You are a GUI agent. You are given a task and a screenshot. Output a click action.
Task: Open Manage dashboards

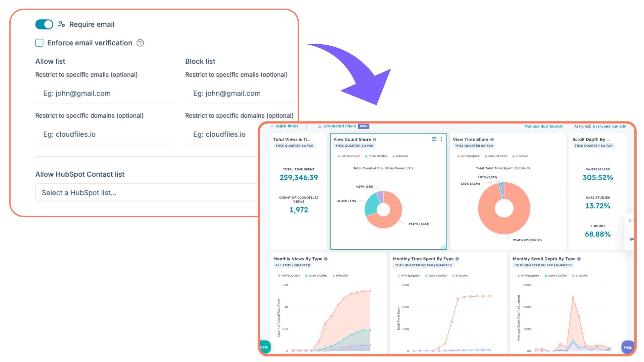click(543, 126)
